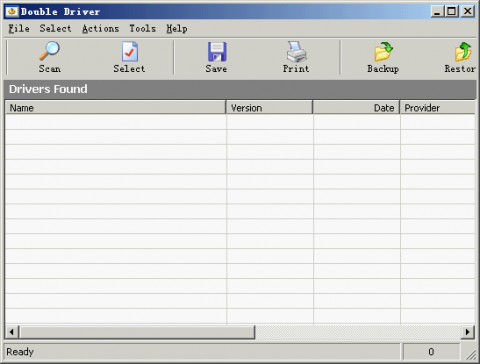Viewport: 480px width, 364px height.
Task: Open the Actions menu
Action: [x=100, y=29]
